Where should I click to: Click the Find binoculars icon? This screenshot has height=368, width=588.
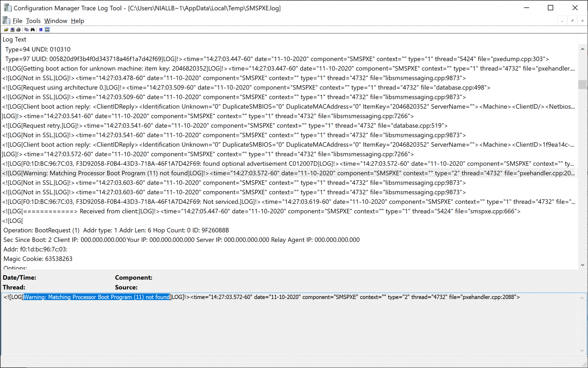(x=33, y=30)
